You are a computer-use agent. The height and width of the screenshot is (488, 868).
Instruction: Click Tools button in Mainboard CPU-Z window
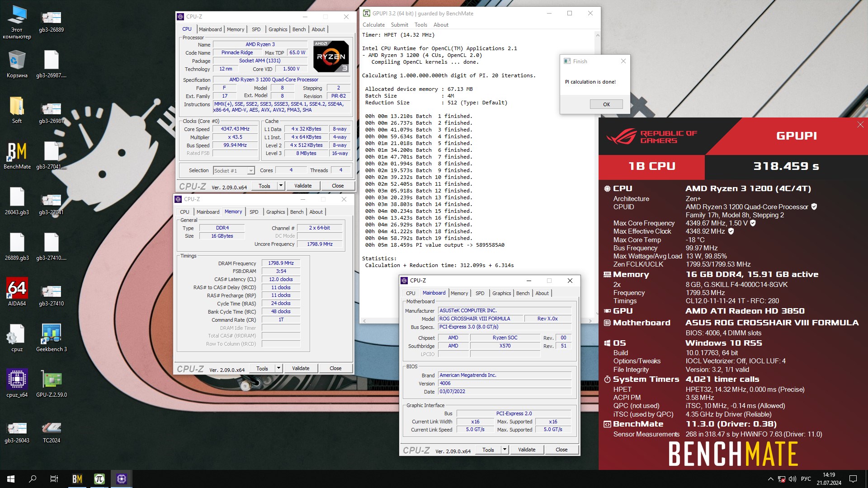coord(488,450)
